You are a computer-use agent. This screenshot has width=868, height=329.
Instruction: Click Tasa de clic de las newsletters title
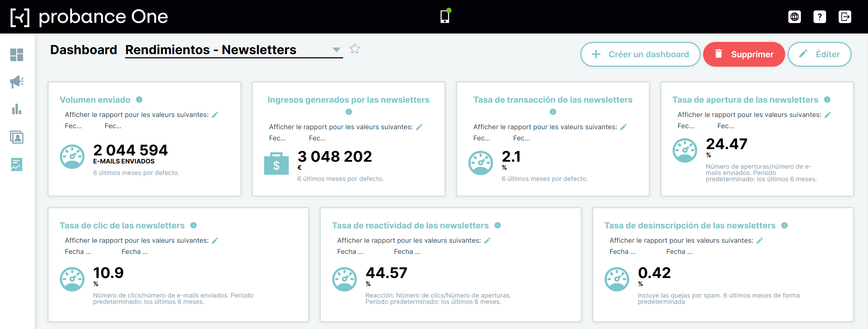tap(122, 226)
